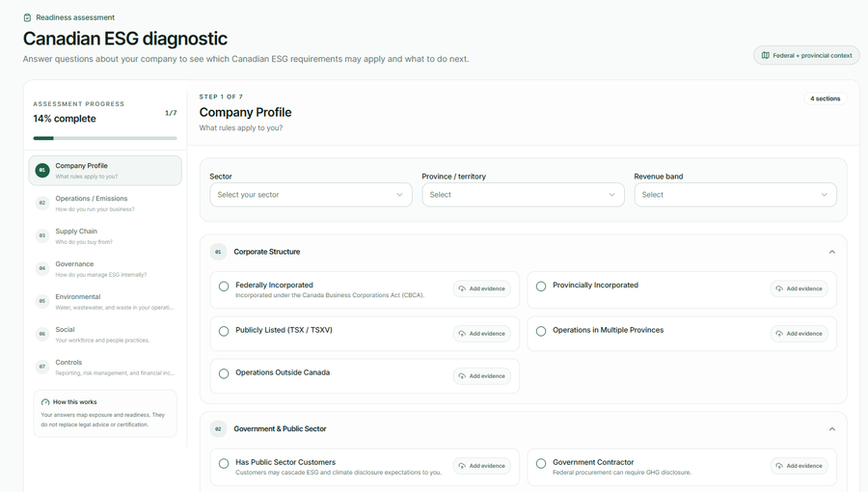Viewport: 868px width, 492px height.
Task: Click the How this works text in the info card
Action: (x=74, y=402)
